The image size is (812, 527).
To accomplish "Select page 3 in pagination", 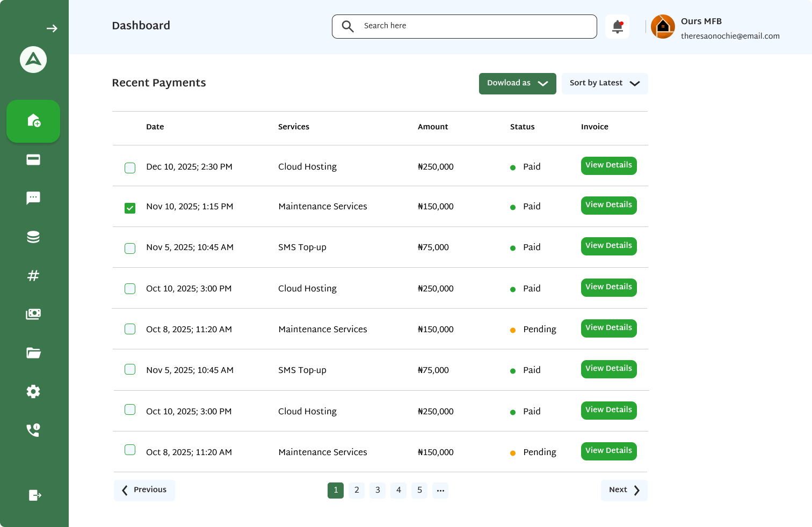I will pyautogui.click(x=378, y=490).
